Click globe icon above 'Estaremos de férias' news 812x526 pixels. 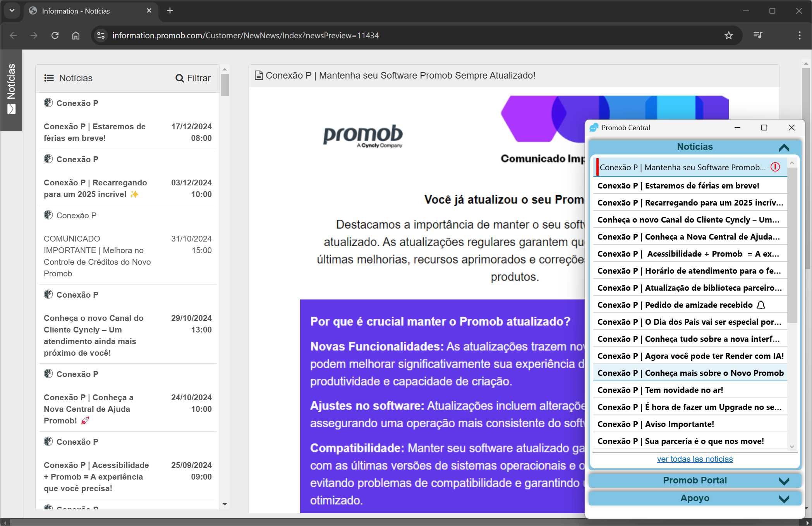(x=48, y=103)
